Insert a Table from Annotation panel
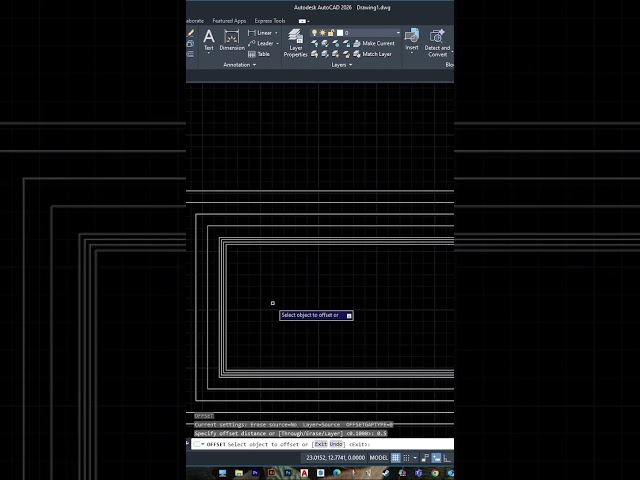 [259, 54]
